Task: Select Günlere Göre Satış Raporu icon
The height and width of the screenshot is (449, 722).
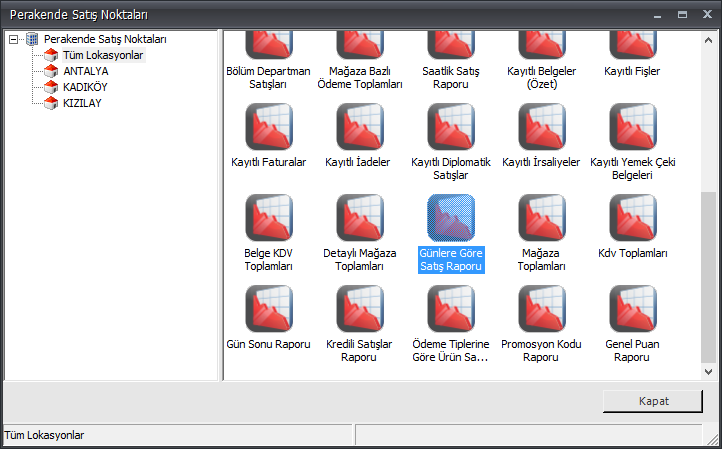Action: pos(451,218)
